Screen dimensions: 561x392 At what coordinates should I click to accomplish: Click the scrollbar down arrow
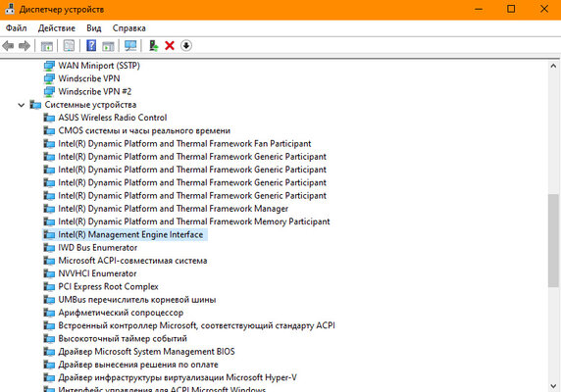pyautogui.click(x=553, y=386)
